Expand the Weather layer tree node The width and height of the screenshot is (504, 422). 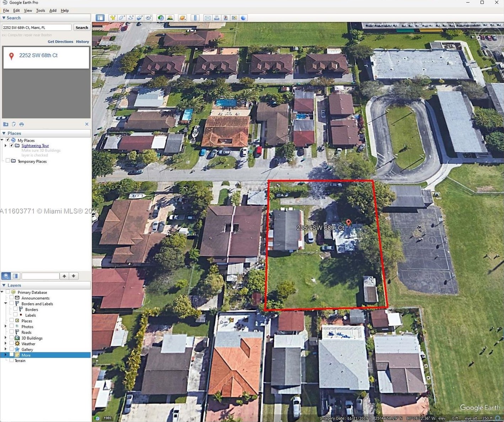(5, 344)
